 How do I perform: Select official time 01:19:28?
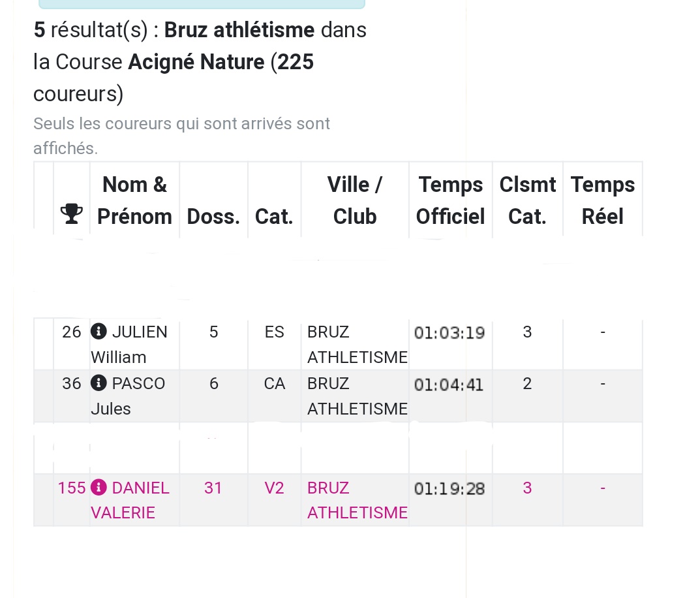click(x=449, y=488)
